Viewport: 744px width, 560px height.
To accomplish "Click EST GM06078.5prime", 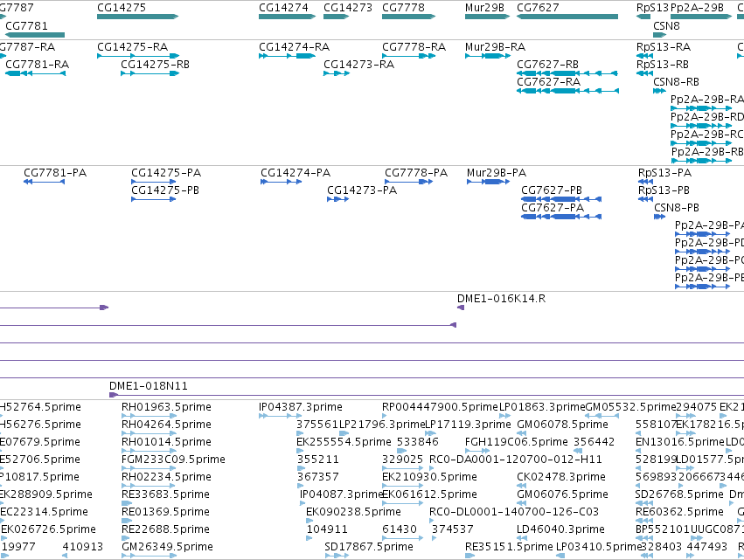I will 562,425.
